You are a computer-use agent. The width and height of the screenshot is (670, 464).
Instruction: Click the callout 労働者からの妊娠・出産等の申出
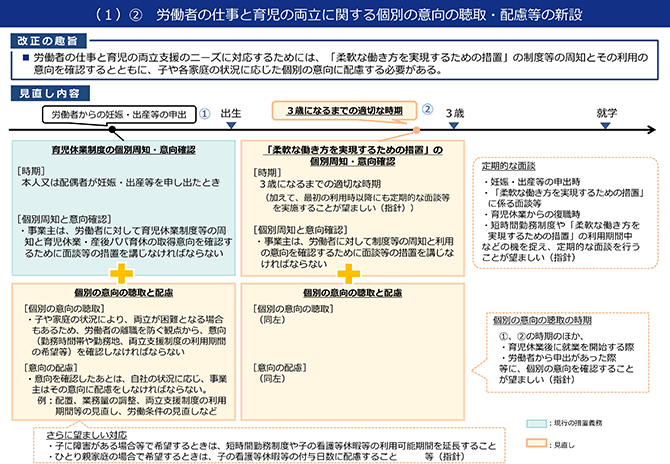pyautogui.click(x=119, y=115)
